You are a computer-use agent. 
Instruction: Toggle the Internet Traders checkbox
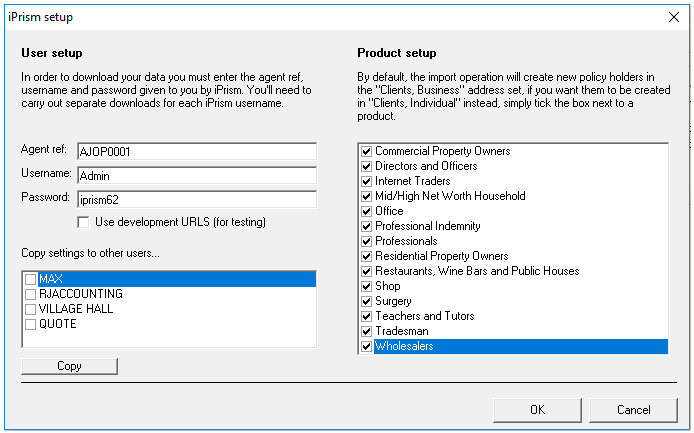click(366, 181)
